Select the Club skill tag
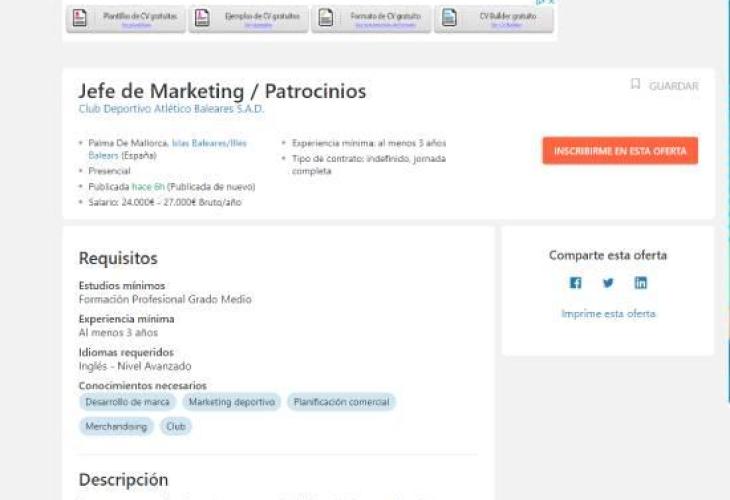Viewport: 730px width, 500px height. pos(176,426)
